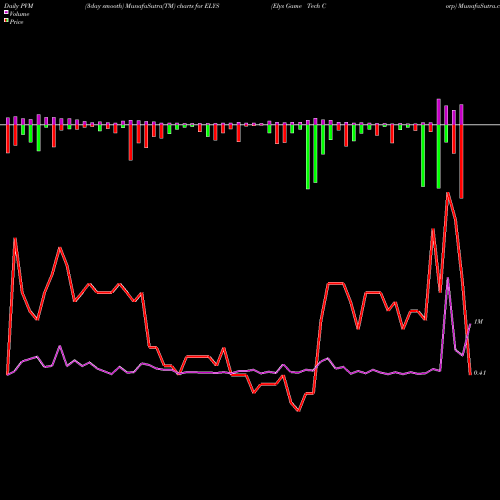
Task: Select the 'Price' legend label
Action: tap(16, 22)
